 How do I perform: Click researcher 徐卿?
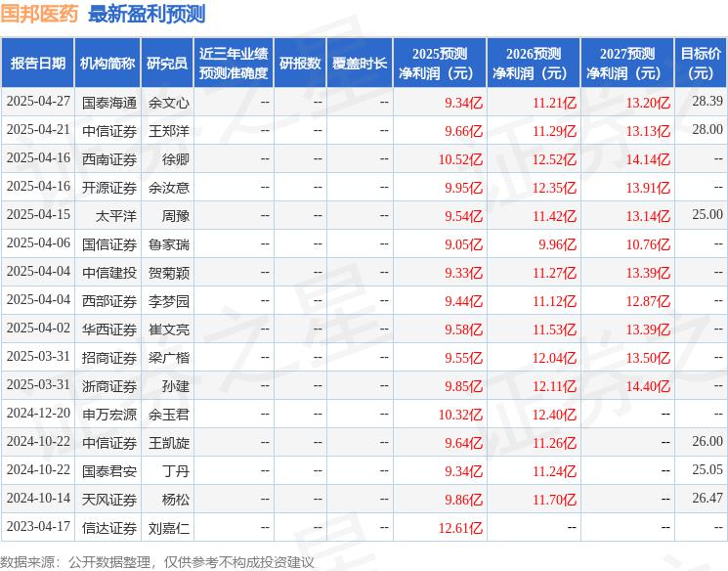(176, 159)
